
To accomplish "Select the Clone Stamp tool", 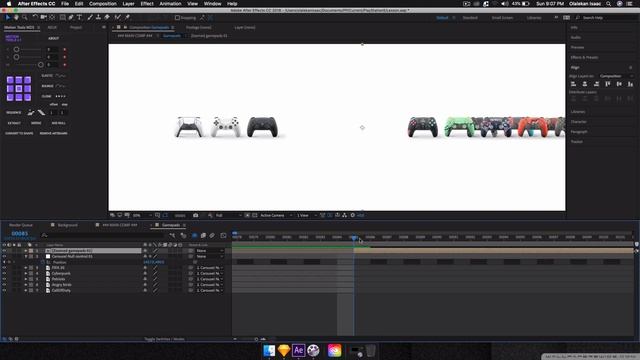I will [x=98, y=18].
